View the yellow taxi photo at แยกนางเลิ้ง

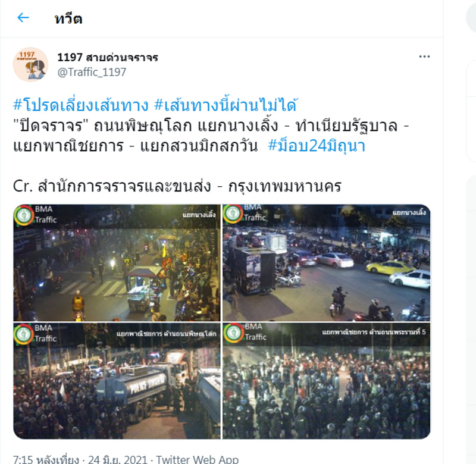pos(326,263)
